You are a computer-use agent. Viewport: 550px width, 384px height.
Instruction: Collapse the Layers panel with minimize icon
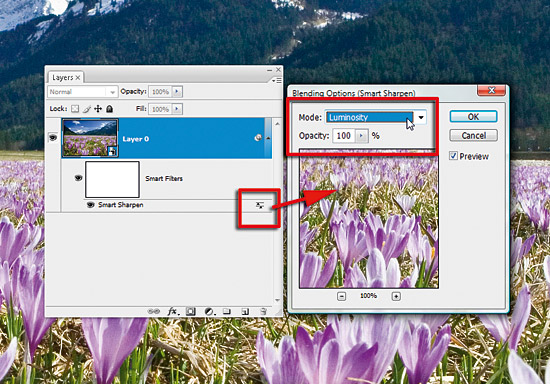coord(269,70)
